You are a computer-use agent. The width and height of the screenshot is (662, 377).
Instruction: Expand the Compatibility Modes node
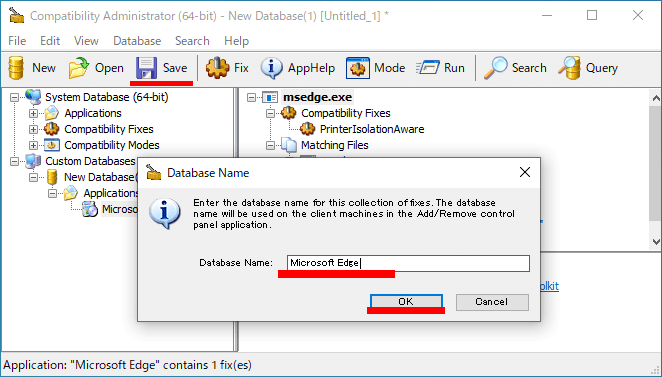click(33, 146)
